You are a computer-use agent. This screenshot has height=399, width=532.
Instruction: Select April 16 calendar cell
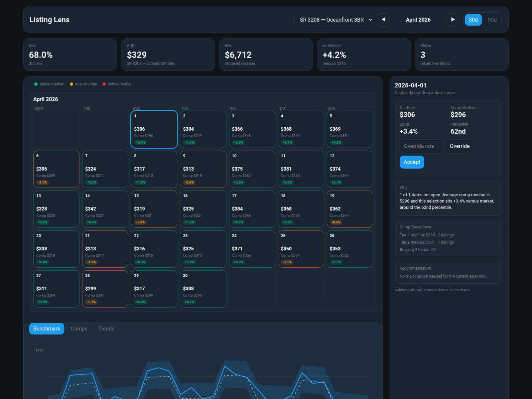click(203, 209)
